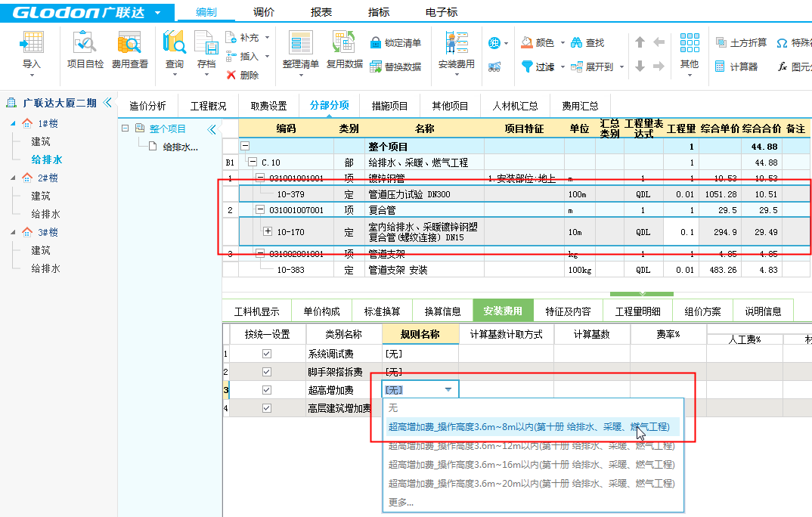812x517 pixels.
Task: Switch to the 措施项目 tab
Action: pos(389,106)
